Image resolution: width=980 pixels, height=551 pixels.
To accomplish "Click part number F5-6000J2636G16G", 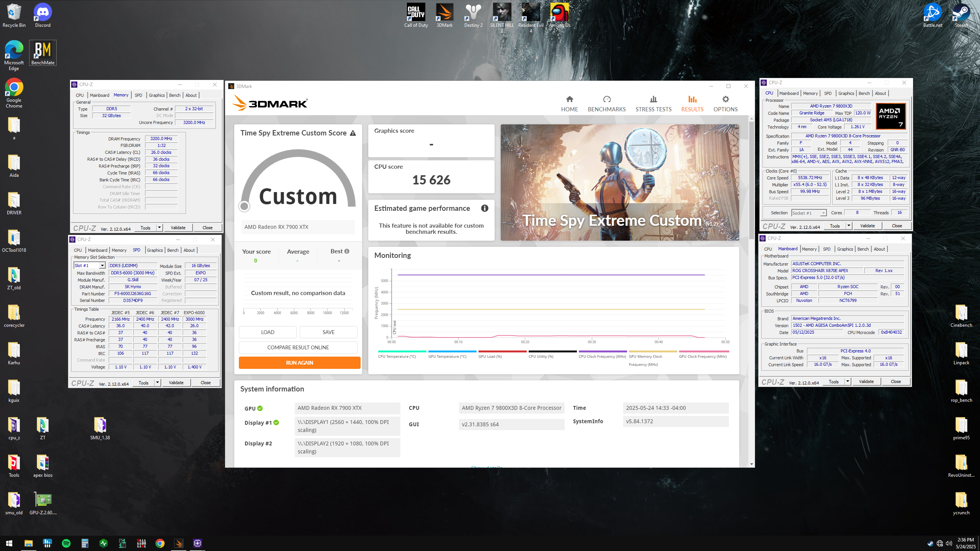I will point(132,293).
